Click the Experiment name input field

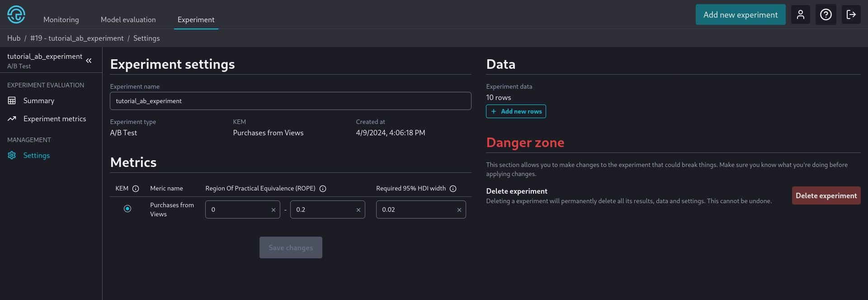pyautogui.click(x=290, y=101)
